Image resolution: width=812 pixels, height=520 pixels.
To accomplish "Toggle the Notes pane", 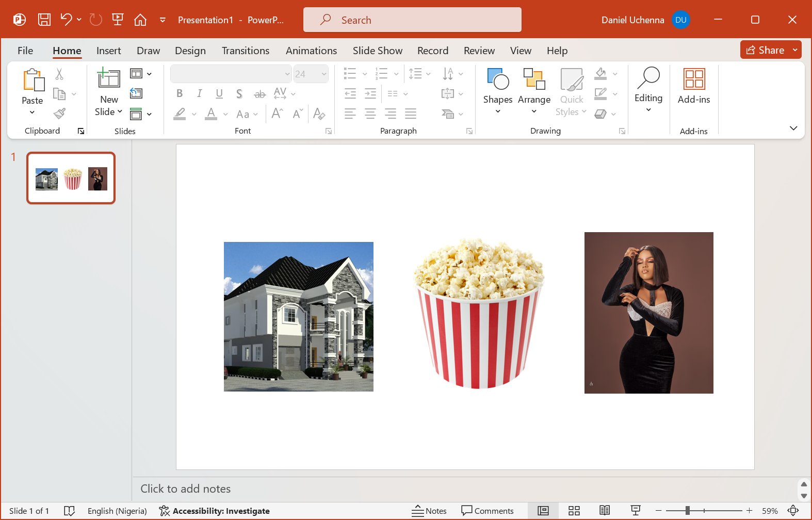I will [x=429, y=511].
